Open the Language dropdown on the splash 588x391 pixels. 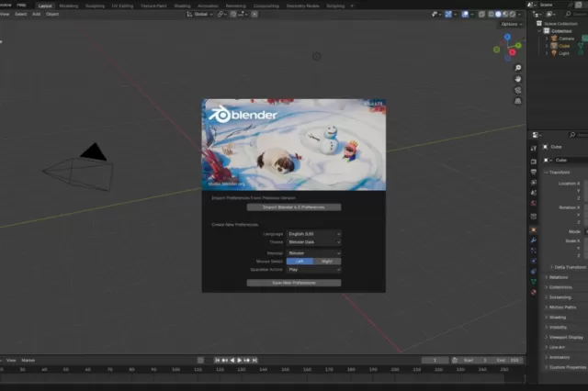pos(314,234)
